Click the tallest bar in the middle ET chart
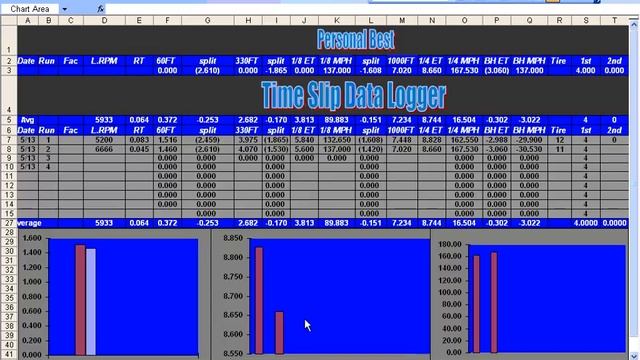The image size is (640, 360). [x=259, y=300]
